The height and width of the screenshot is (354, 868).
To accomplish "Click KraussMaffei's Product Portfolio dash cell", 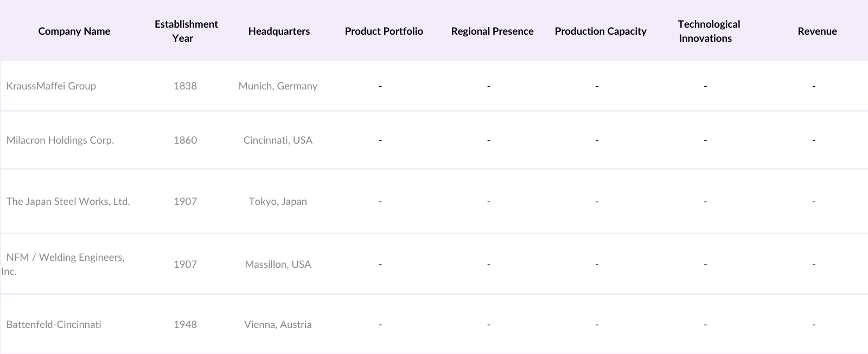I will pos(380,86).
